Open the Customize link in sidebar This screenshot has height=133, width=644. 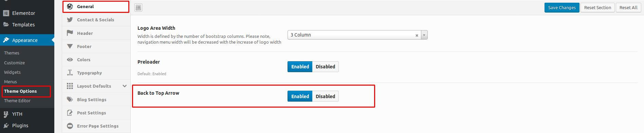pyautogui.click(x=14, y=63)
